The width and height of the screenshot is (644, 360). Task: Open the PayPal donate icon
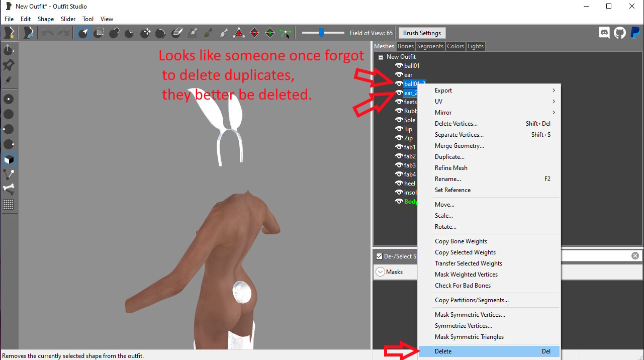pos(635,33)
